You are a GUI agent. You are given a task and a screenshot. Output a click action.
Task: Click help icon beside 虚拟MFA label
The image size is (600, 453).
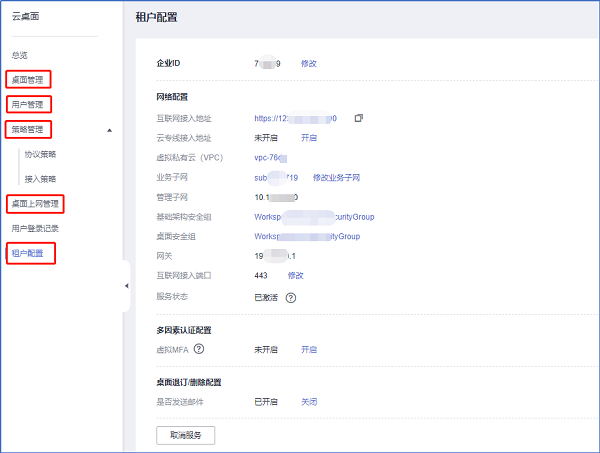[x=199, y=349]
